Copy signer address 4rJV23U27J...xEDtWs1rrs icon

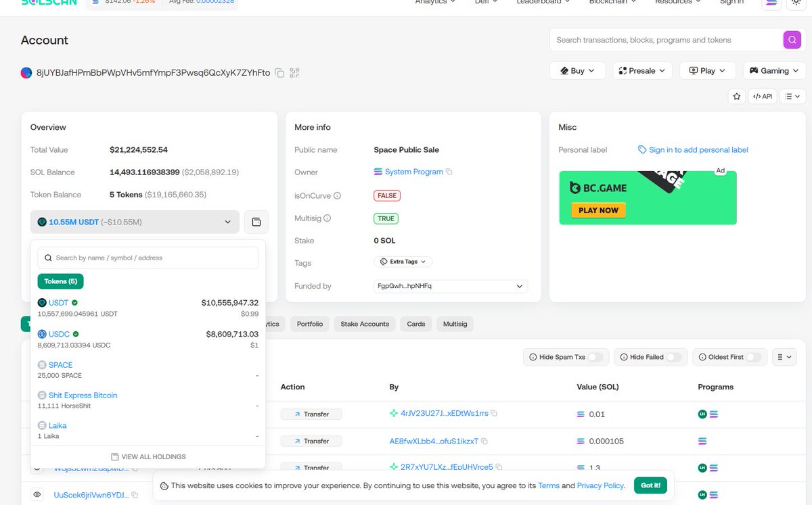[494, 413]
